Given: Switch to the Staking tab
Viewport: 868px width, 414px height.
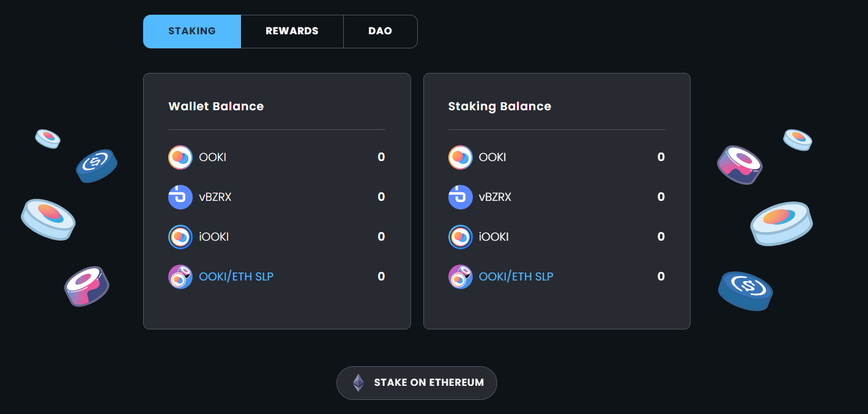Looking at the screenshot, I should [192, 31].
